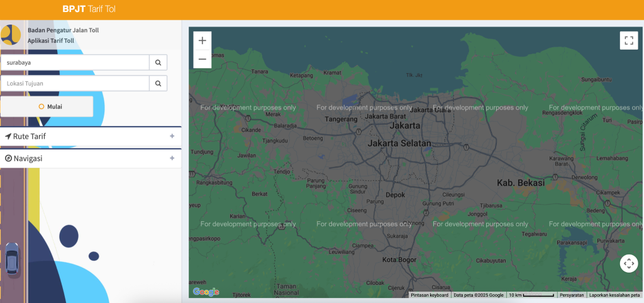Open Persyaratan terms link

[572, 295]
